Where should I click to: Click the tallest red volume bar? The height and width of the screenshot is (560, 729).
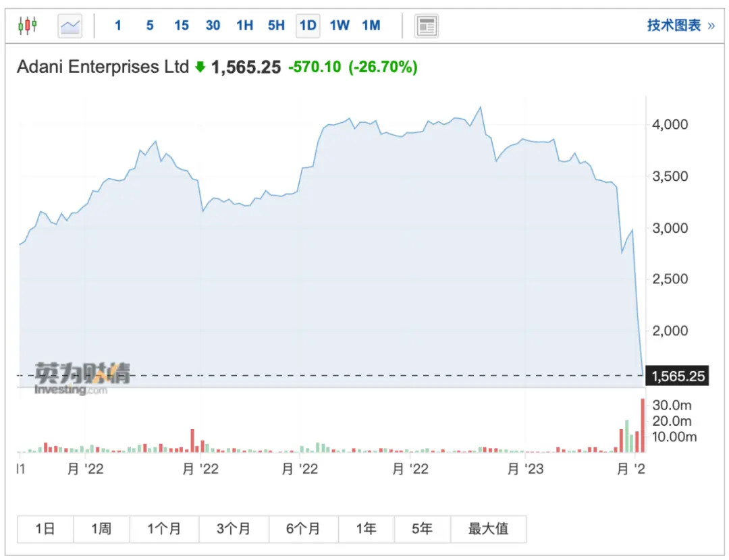643,425
